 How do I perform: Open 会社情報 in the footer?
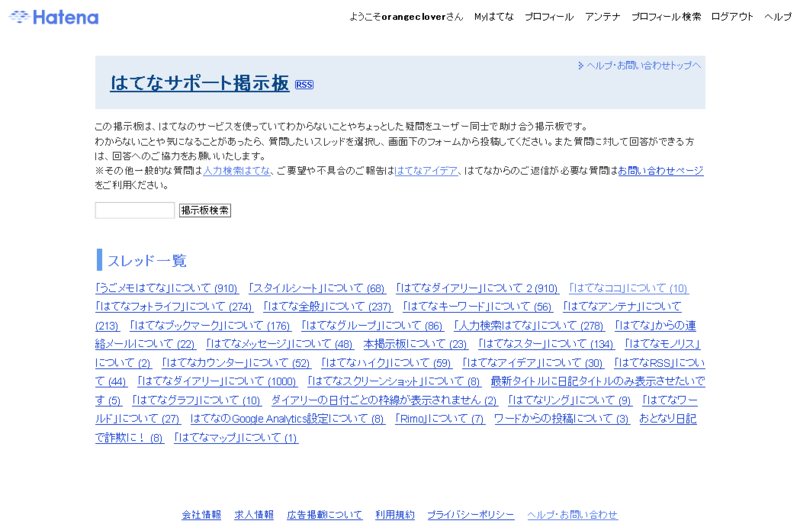click(x=202, y=515)
